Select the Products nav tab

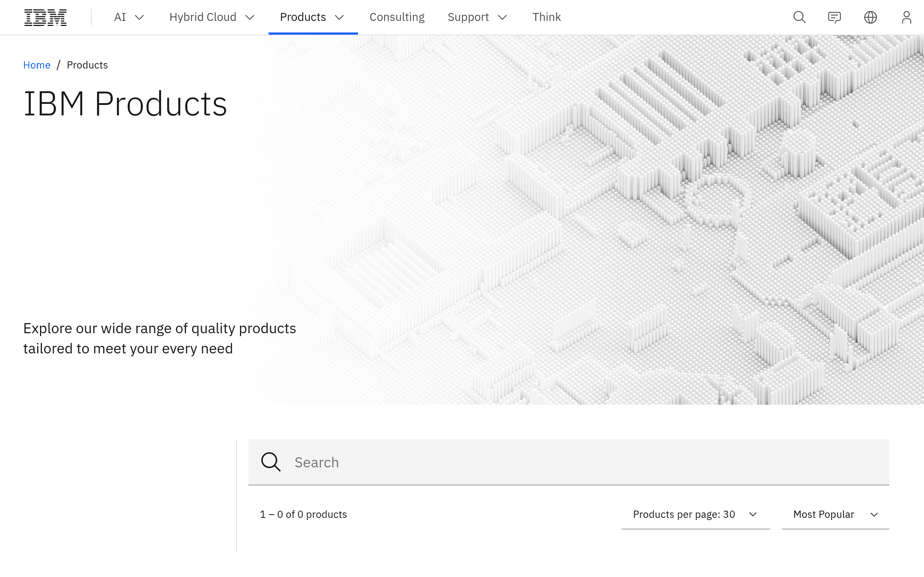[x=313, y=17]
